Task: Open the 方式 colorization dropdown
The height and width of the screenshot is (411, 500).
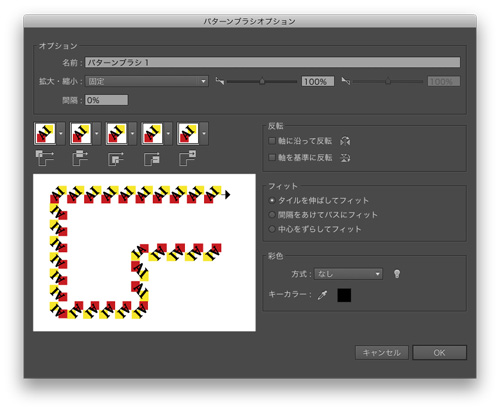Action: [x=348, y=274]
